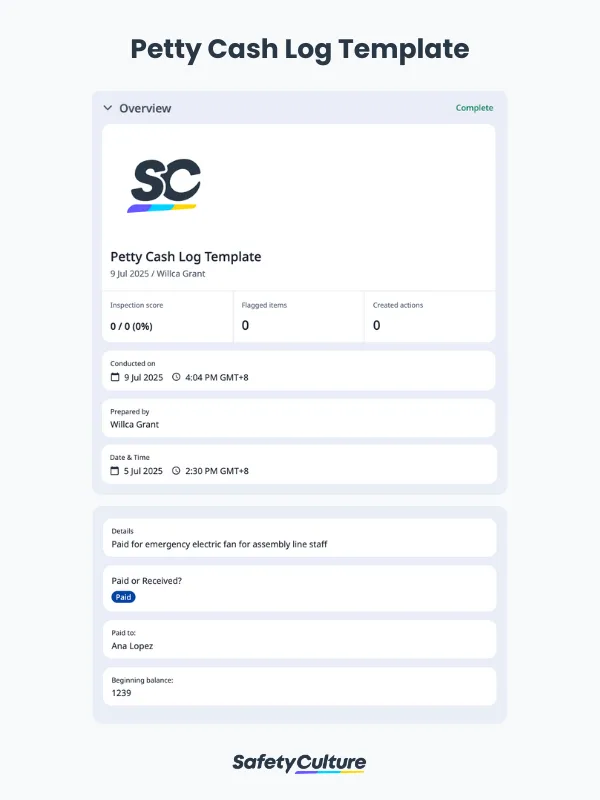Edit the Paid to field showing Ana Lopez
This screenshot has height=800, width=600.
[x=131, y=646]
